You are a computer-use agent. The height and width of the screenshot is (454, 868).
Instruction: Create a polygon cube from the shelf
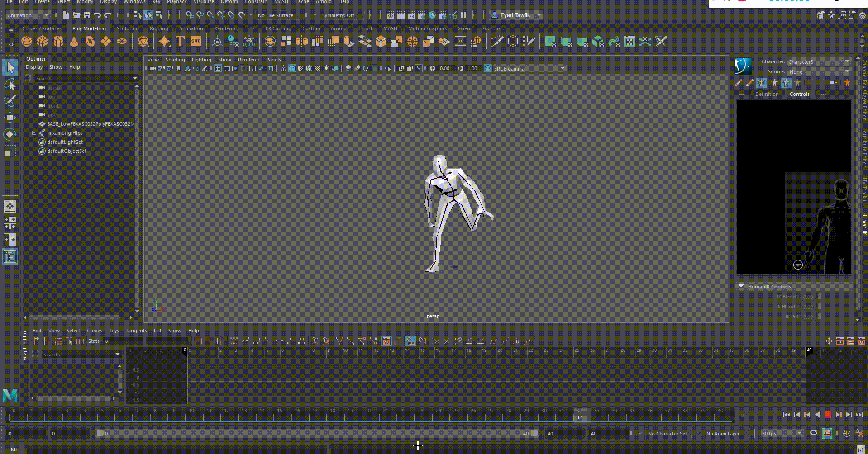click(43, 42)
